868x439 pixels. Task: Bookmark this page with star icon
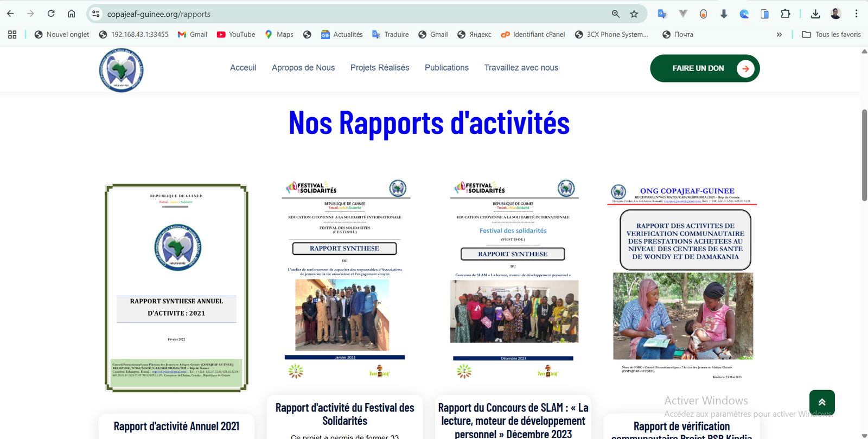634,14
